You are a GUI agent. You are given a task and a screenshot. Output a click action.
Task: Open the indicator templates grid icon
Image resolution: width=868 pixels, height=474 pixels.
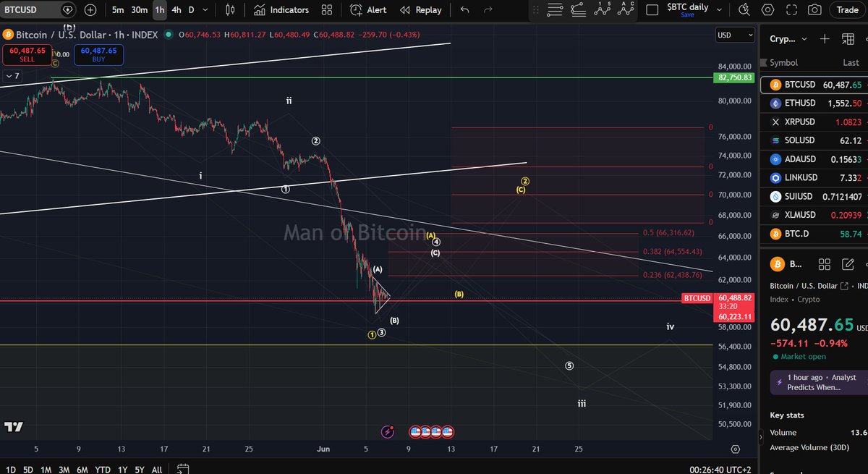point(327,10)
